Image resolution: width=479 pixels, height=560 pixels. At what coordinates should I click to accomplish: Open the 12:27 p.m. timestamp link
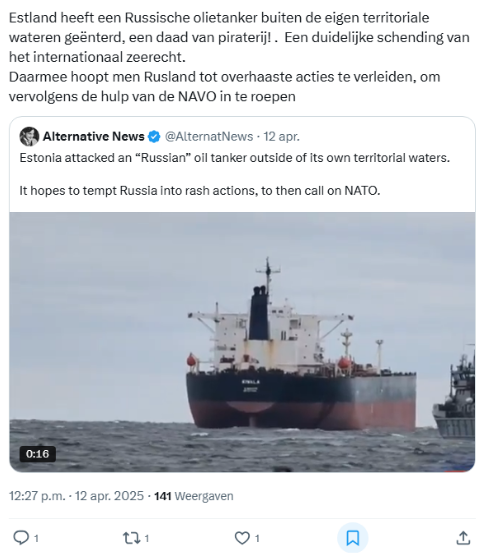(x=37, y=496)
